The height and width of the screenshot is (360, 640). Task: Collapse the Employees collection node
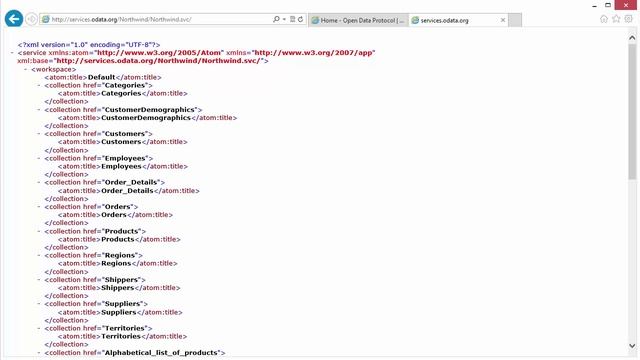39,158
